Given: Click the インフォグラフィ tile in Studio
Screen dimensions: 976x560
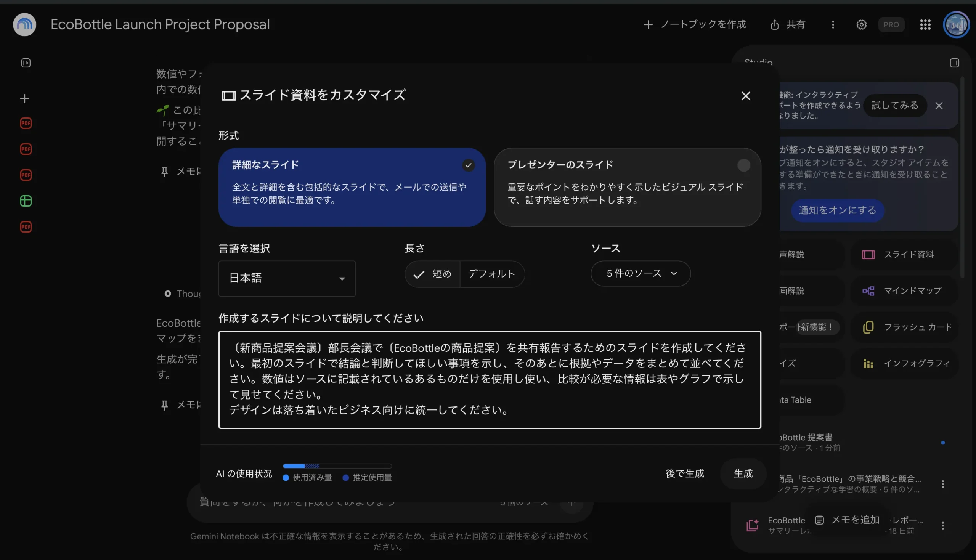Looking at the screenshot, I should [x=904, y=363].
